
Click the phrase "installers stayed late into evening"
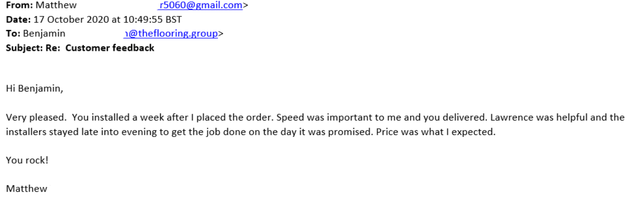coord(73,132)
